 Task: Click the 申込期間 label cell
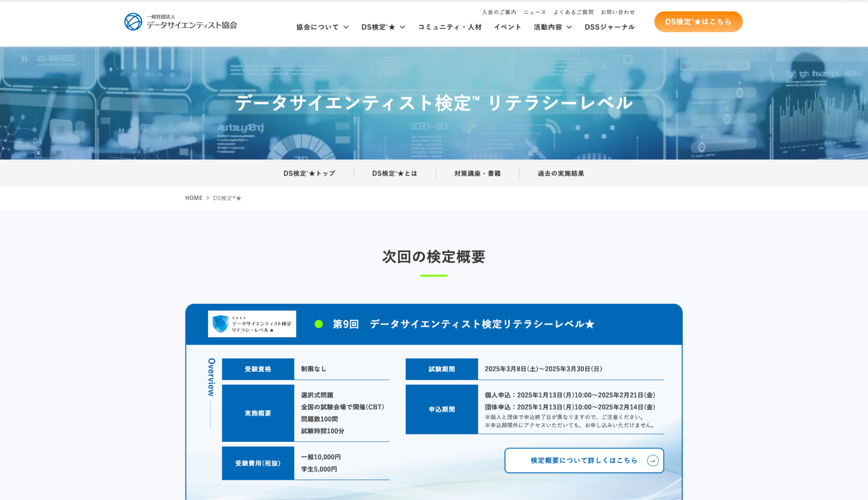click(442, 409)
